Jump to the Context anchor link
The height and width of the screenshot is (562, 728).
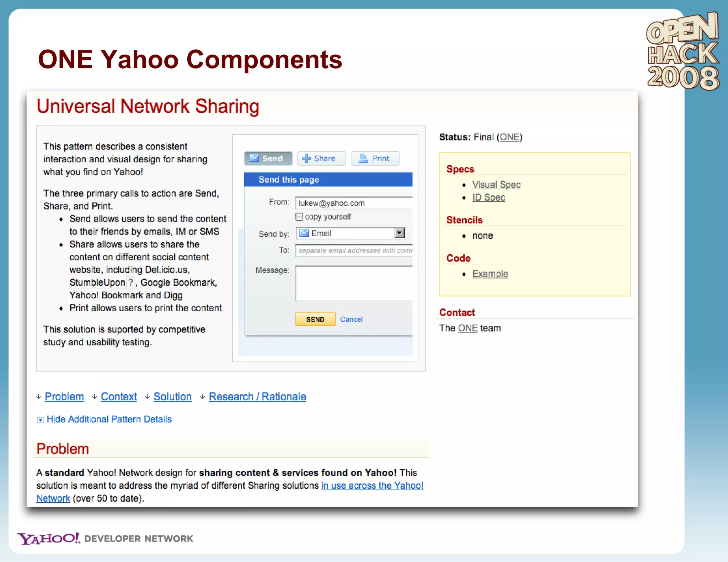coord(119,396)
